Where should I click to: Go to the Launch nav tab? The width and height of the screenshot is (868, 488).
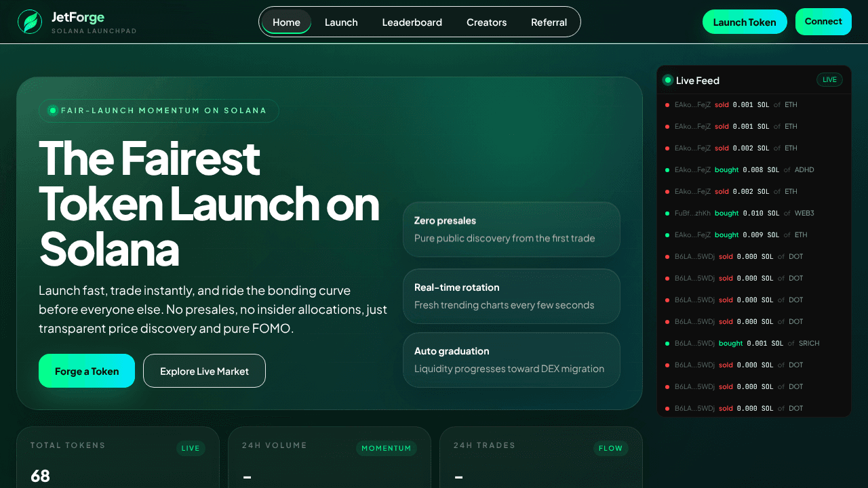(x=341, y=22)
